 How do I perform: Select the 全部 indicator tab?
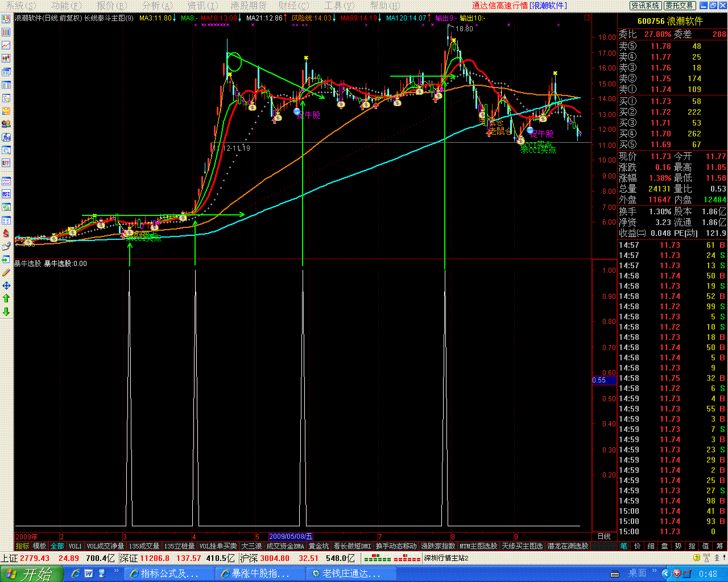coord(57,546)
